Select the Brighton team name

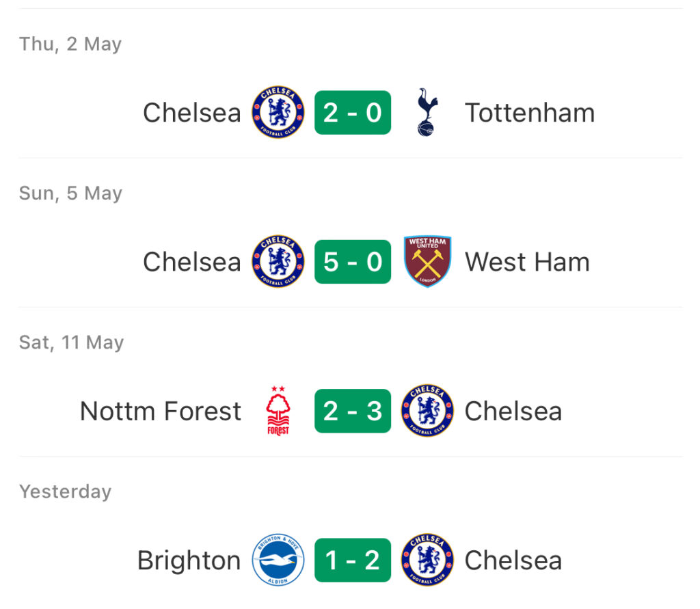189,560
